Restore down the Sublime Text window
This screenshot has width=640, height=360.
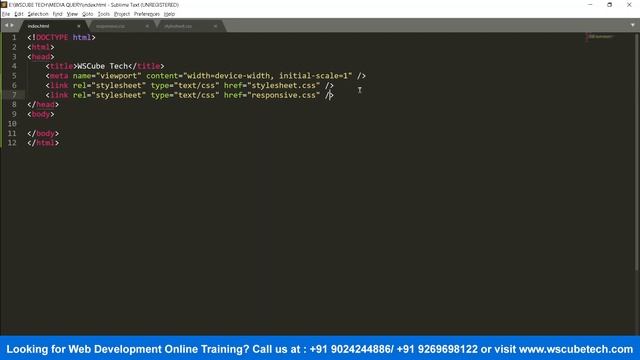point(609,4)
